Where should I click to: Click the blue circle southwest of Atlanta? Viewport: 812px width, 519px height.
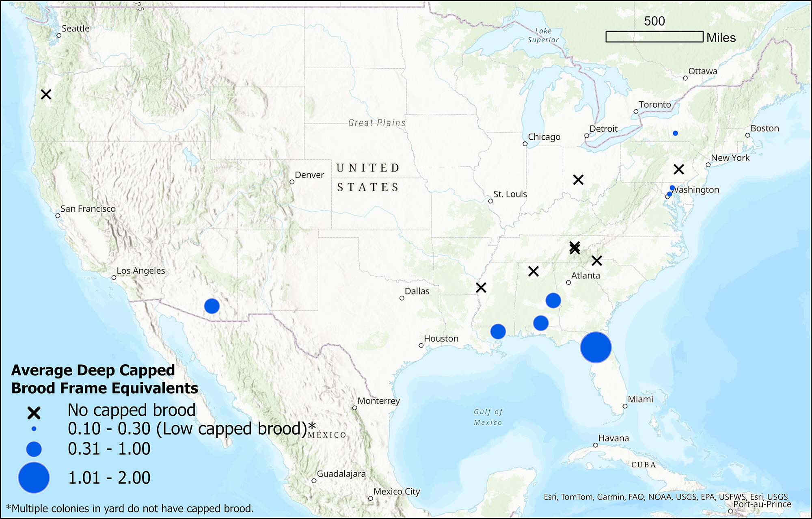click(553, 301)
